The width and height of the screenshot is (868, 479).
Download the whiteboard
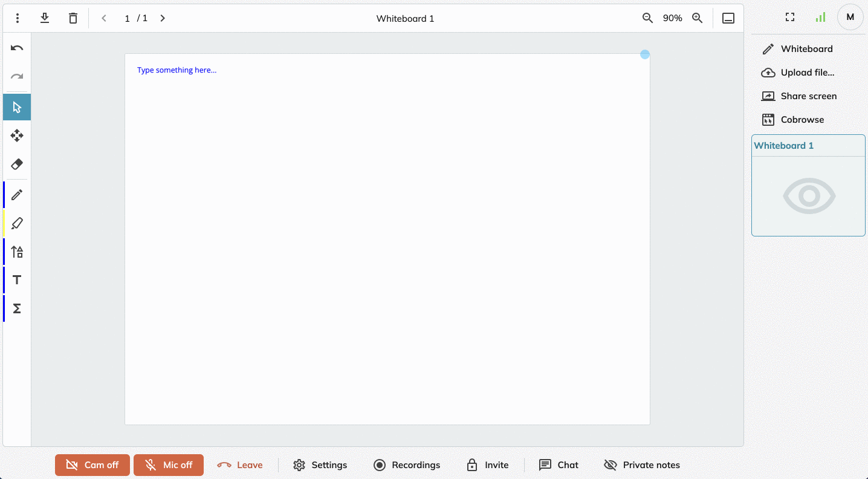point(45,18)
